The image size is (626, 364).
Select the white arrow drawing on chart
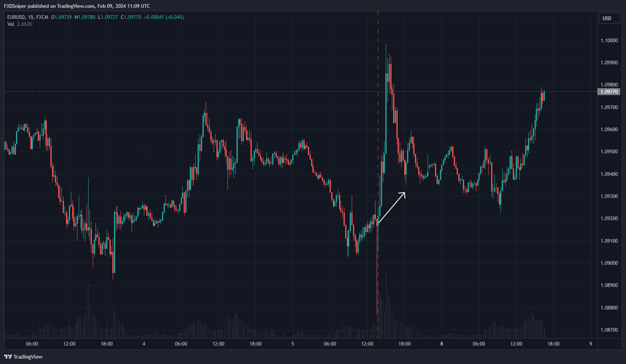coord(392,208)
